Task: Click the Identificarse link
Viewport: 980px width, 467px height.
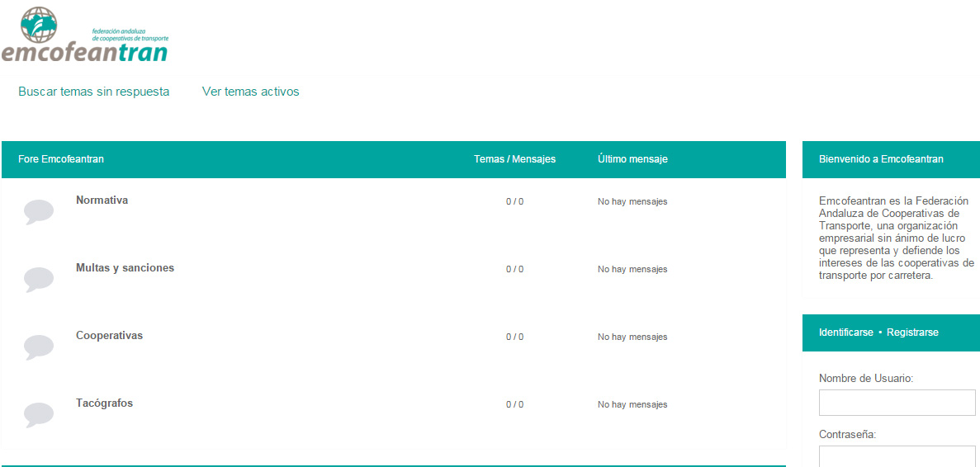Action: pos(845,333)
